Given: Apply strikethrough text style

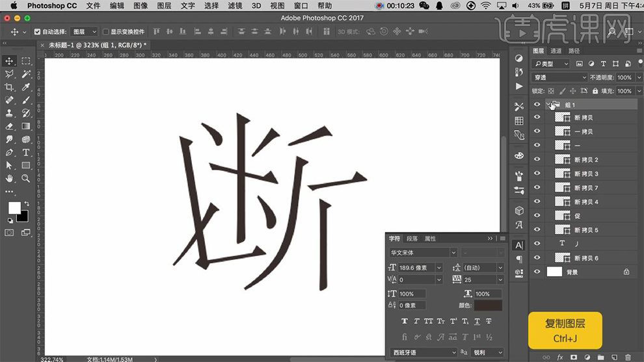Looking at the screenshot, I should (489, 321).
